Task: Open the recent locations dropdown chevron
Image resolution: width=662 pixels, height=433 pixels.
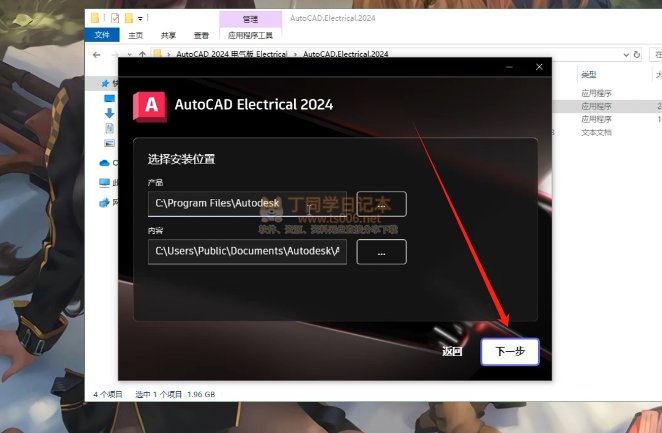Action: click(129, 55)
